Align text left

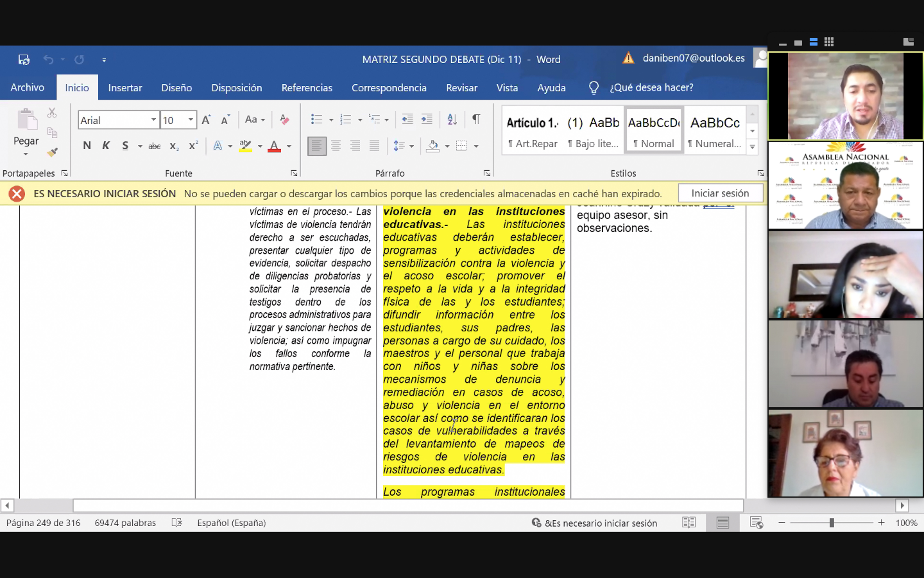point(316,146)
